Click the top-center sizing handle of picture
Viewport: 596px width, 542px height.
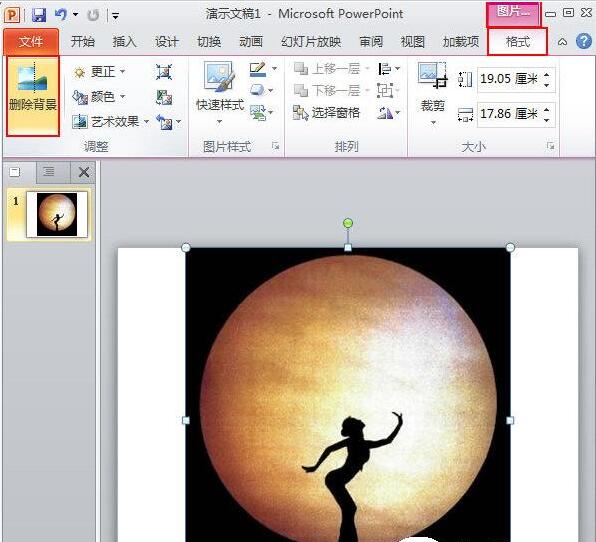tap(348, 248)
